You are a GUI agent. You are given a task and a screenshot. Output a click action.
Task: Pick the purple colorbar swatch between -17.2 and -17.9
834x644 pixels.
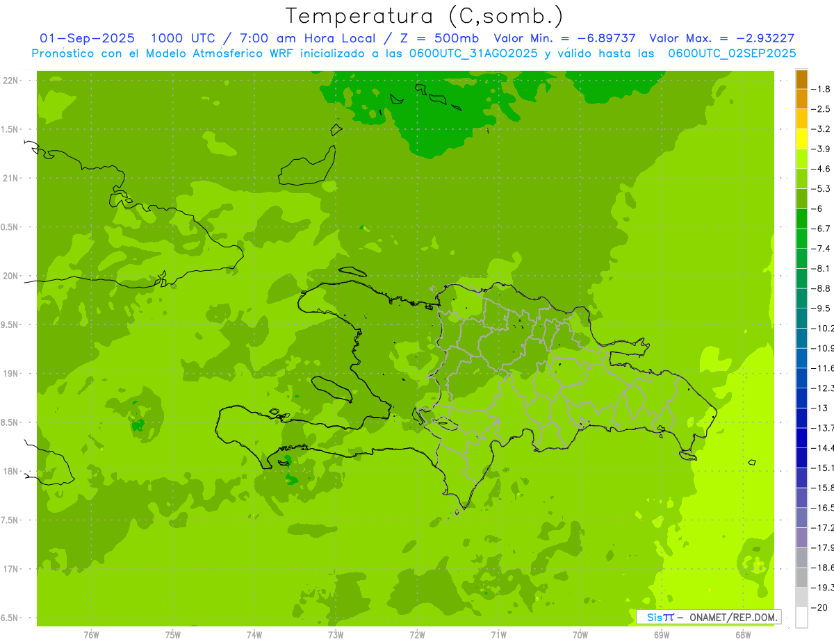coord(801,538)
